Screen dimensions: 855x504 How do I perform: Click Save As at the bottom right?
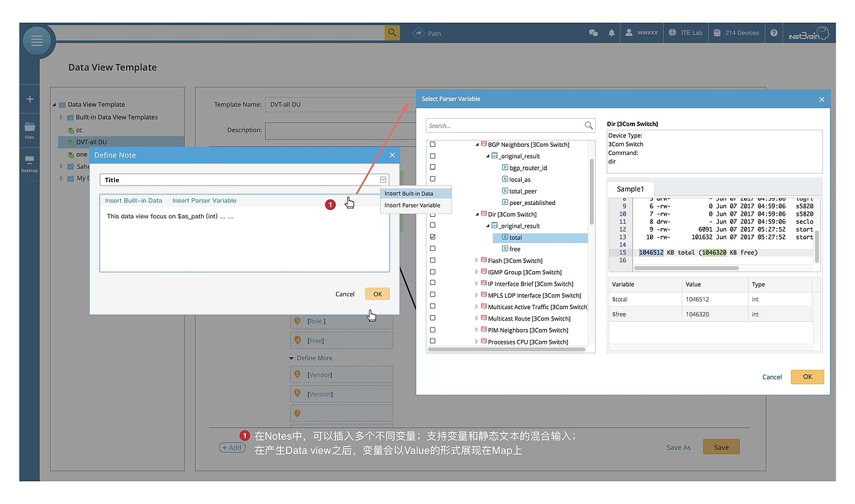(679, 447)
